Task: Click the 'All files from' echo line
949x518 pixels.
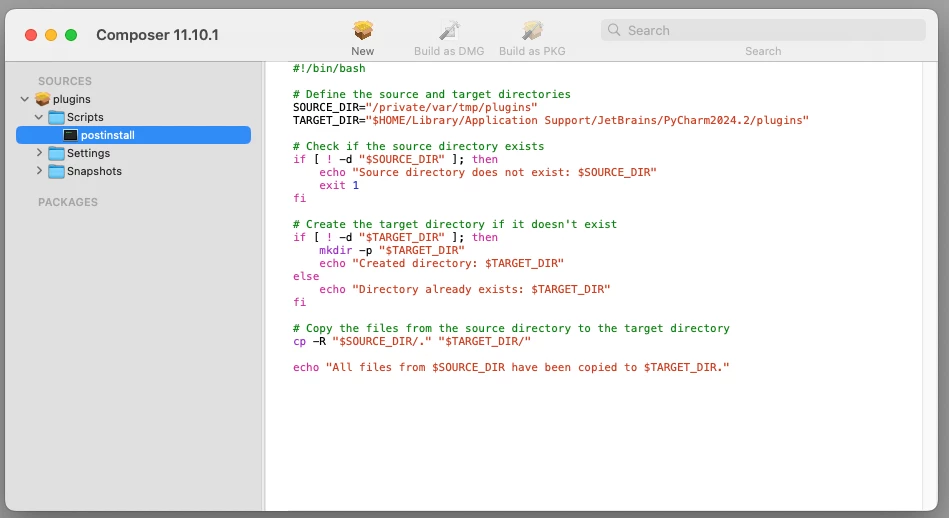Action: pyautogui.click(x=511, y=367)
